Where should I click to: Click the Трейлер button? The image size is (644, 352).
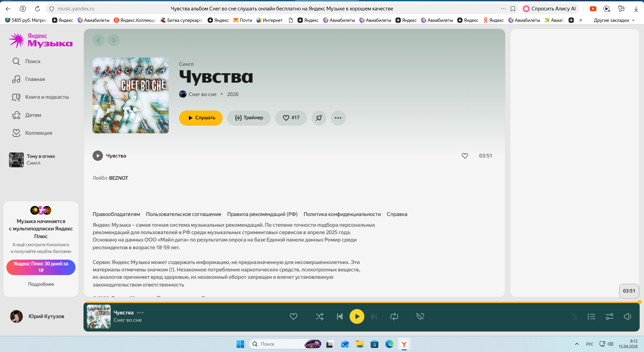coord(249,118)
